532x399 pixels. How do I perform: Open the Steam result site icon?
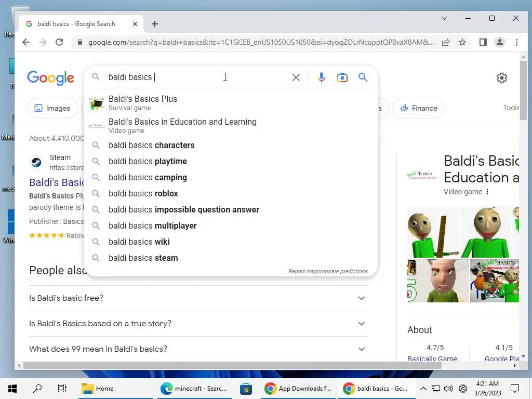click(36, 163)
